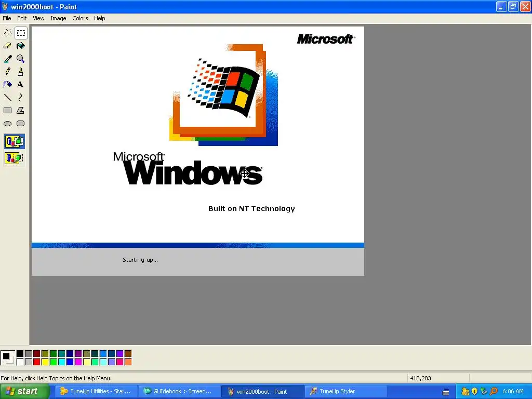532x399 pixels.
Task: Switch to GUIdebook taskbar window
Action: pos(179,392)
